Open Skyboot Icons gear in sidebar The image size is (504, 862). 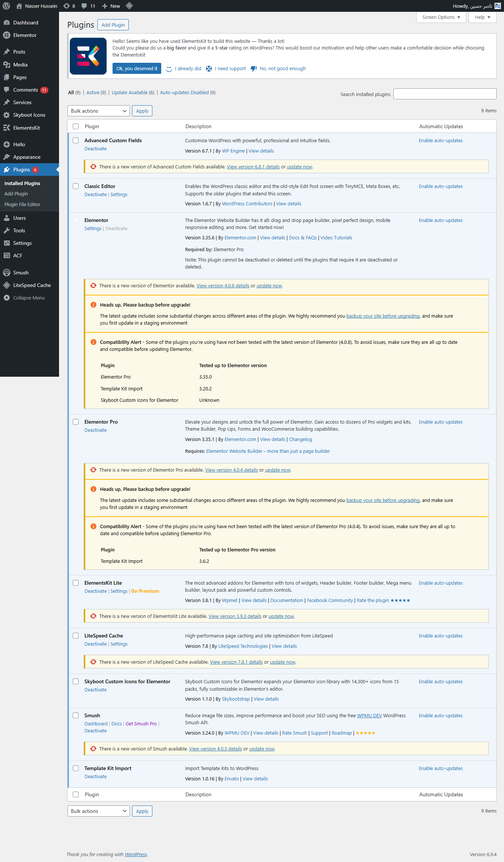coord(7,115)
